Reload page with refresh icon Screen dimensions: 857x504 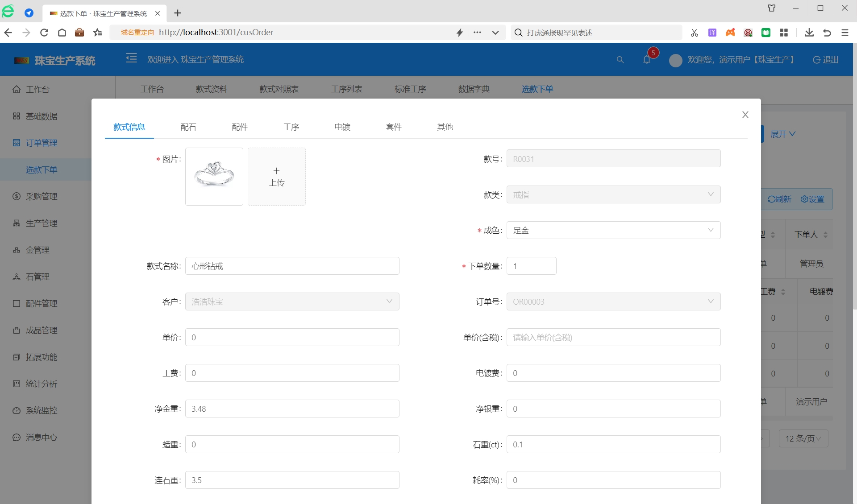click(x=44, y=33)
